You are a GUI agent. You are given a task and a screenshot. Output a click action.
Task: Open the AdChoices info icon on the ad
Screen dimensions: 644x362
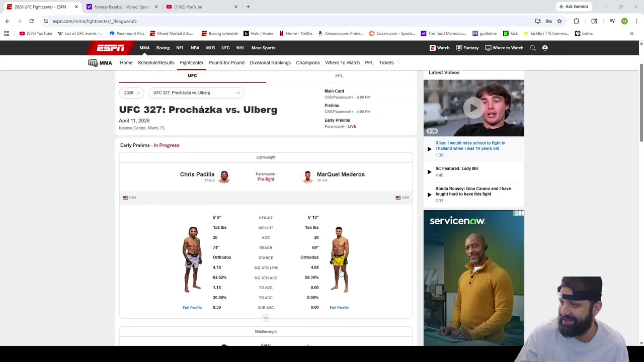pyautogui.click(x=516, y=213)
